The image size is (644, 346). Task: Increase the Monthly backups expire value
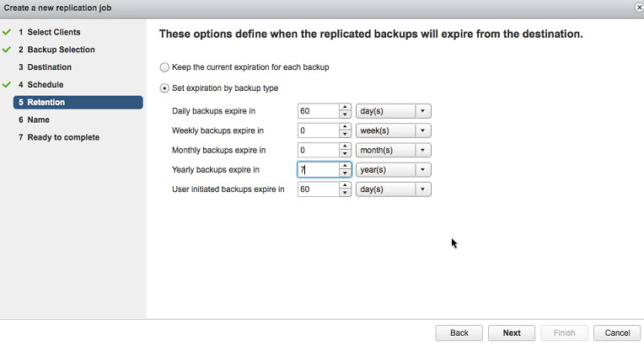[x=345, y=146]
